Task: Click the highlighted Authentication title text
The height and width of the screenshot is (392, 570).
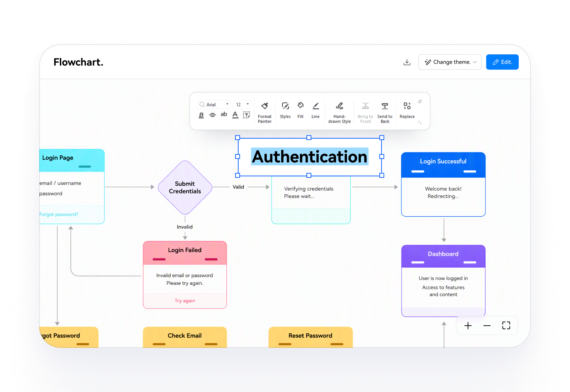Action: (x=310, y=157)
